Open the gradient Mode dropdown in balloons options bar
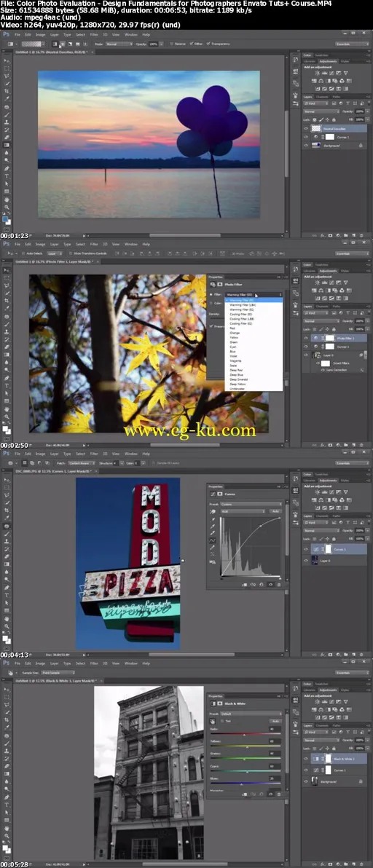The width and height of the screenshot is (373, 868). point(119,44)
